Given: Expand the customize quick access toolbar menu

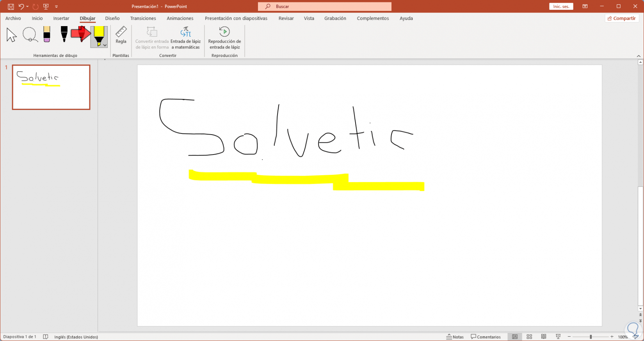Looking at the screenshot, I should [x=57, y=7].
